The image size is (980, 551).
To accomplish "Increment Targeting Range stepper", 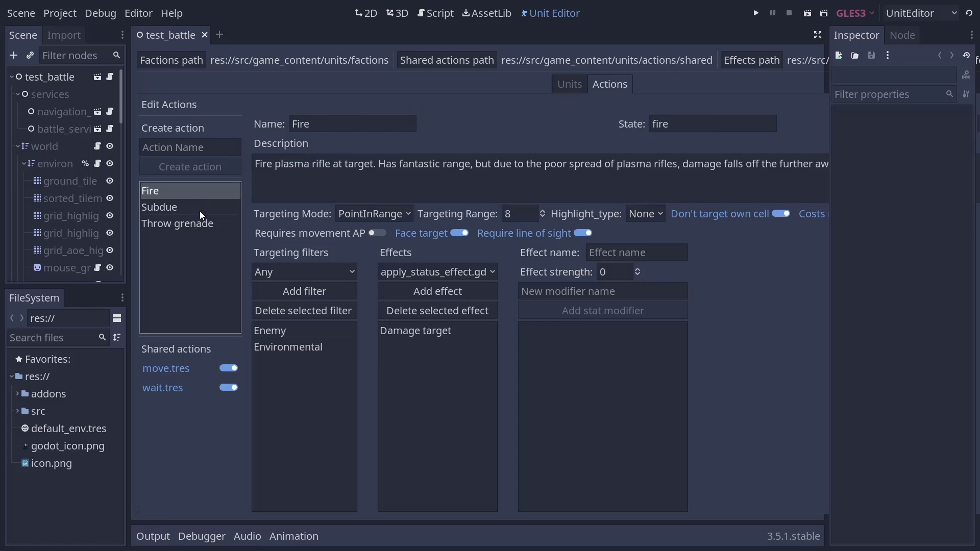I will coord(542,211).
